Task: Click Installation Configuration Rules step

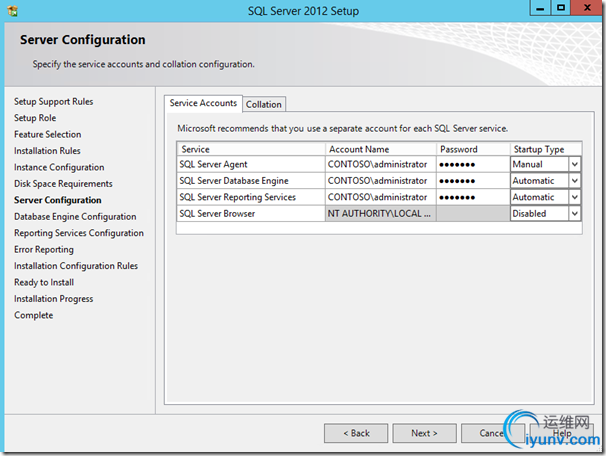Action: point(76,266)
